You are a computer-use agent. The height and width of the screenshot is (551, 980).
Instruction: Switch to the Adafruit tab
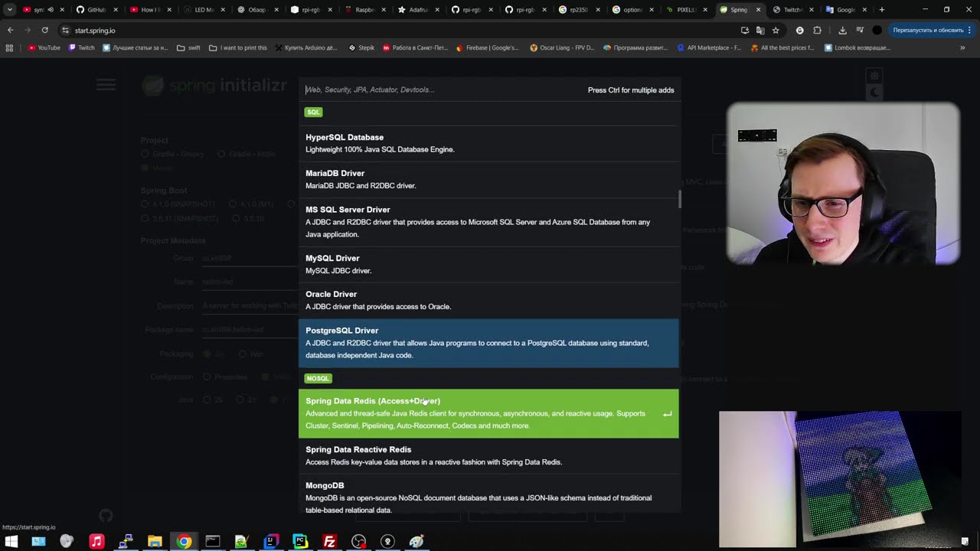pos(417,10)
